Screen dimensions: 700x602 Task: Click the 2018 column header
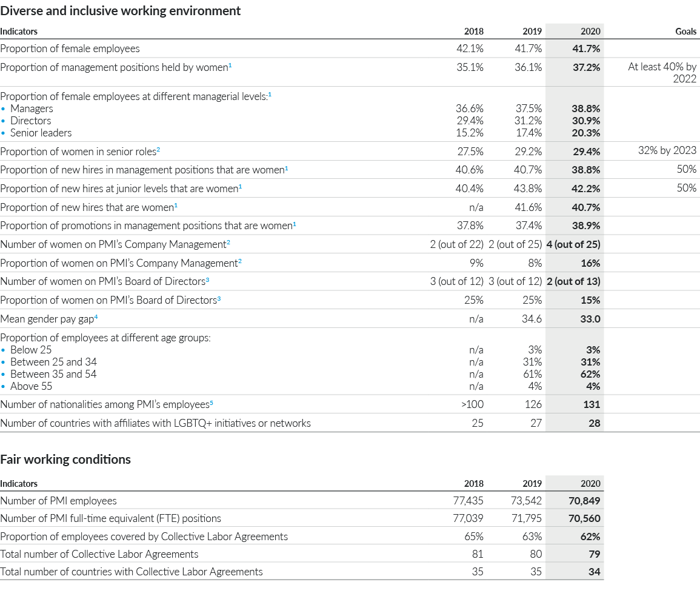pos(475,31)
